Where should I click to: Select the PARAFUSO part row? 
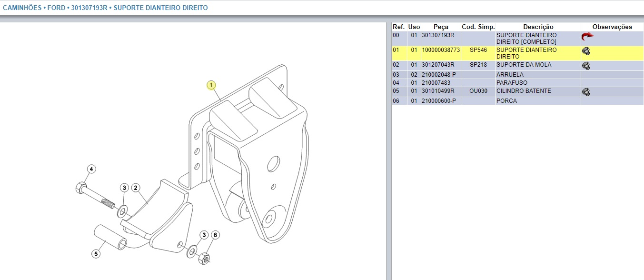[512, 83]
